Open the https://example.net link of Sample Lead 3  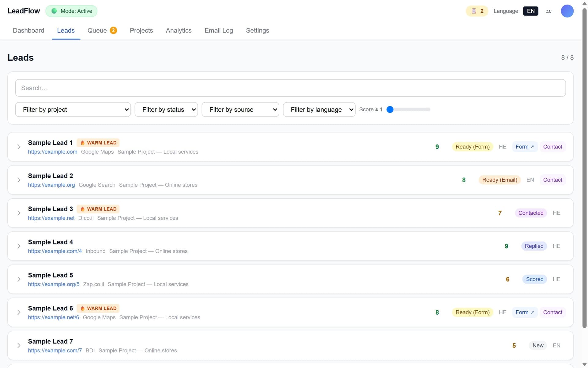pos(51,218)
